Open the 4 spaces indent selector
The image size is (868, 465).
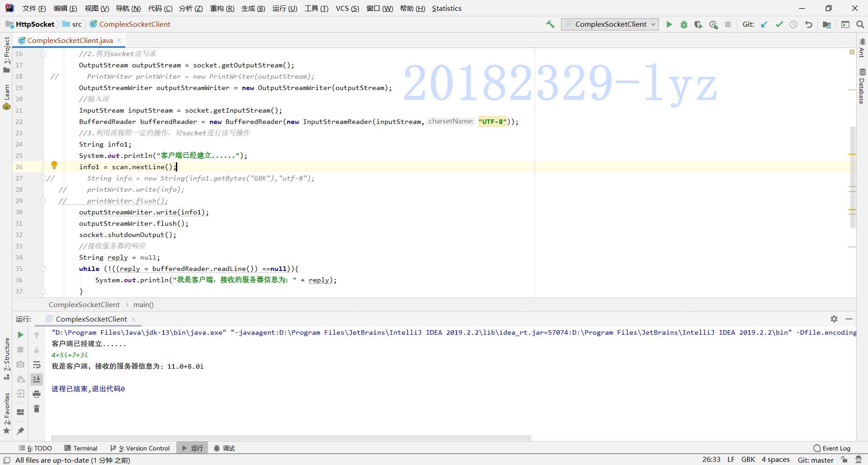pos(776,460)
